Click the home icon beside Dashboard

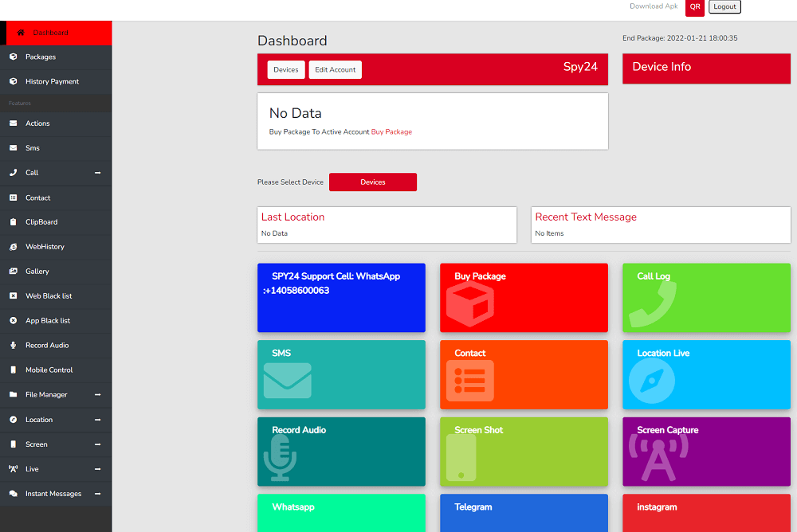21,33
